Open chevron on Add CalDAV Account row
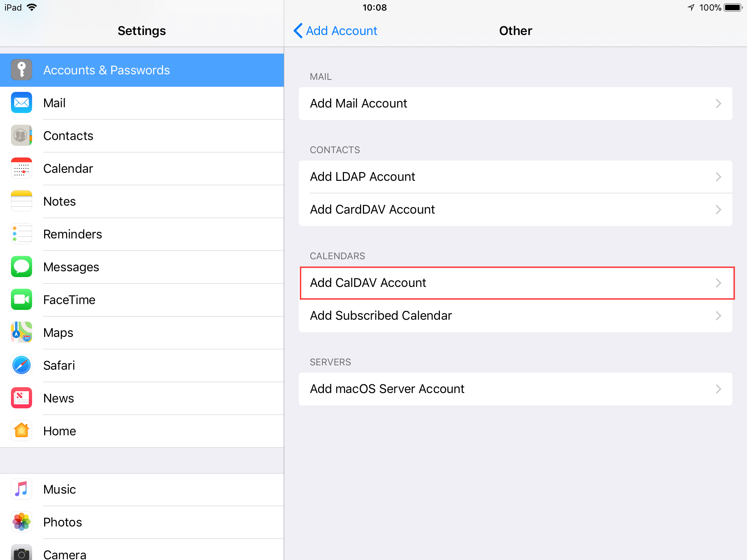 pyautogui.click(x=718, y=283)
